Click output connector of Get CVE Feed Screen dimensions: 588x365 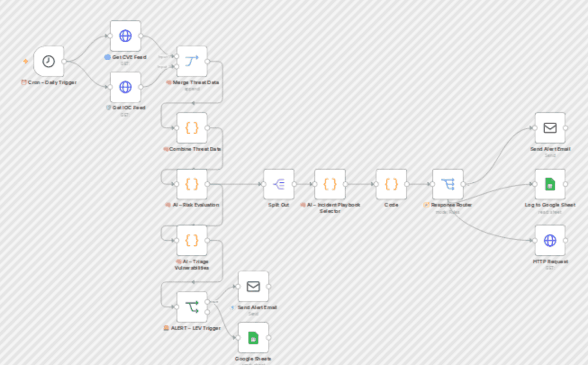click(x=141, y=36)
